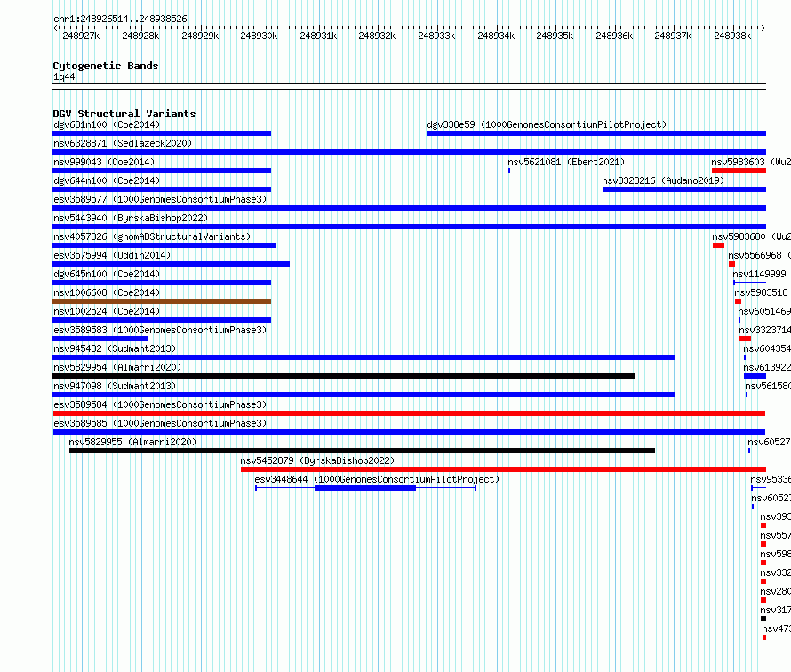Click the chr1:248926514..248938526 region text
791x672 pixels.
pos(120,19)
